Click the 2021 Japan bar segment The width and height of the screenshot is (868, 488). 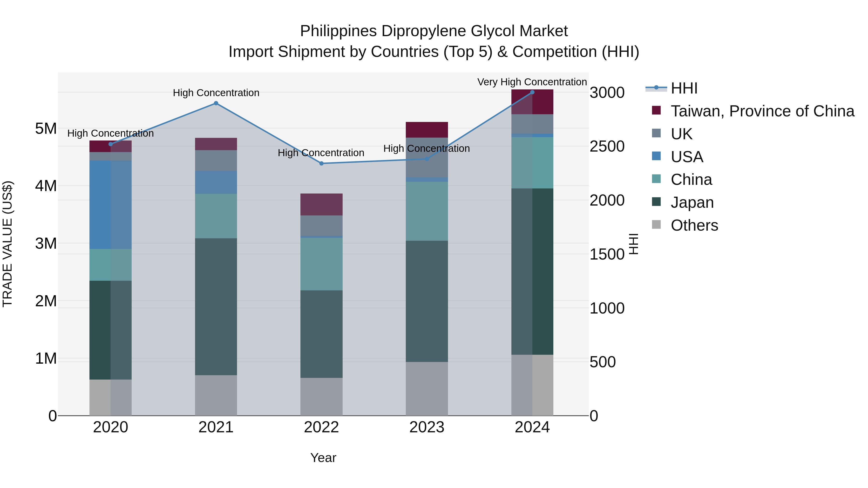[x=216, y=307]
